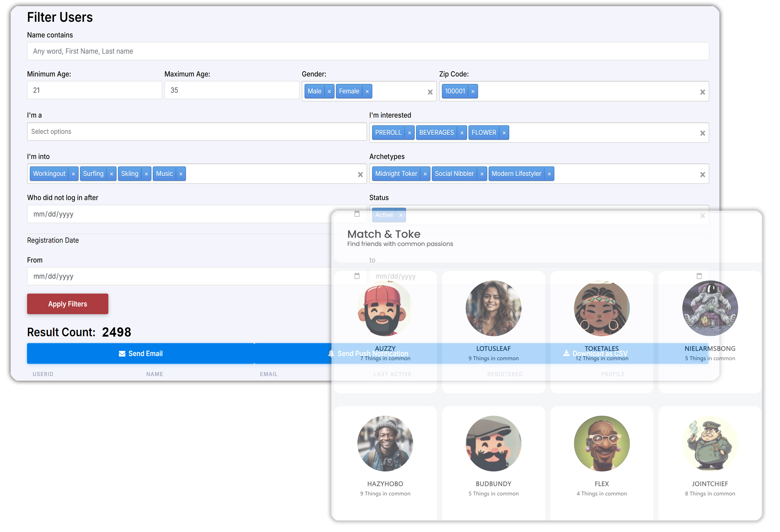Open TOKETALES profile avatar
Screen dimensions: 780x532
[x=602, y=308]
